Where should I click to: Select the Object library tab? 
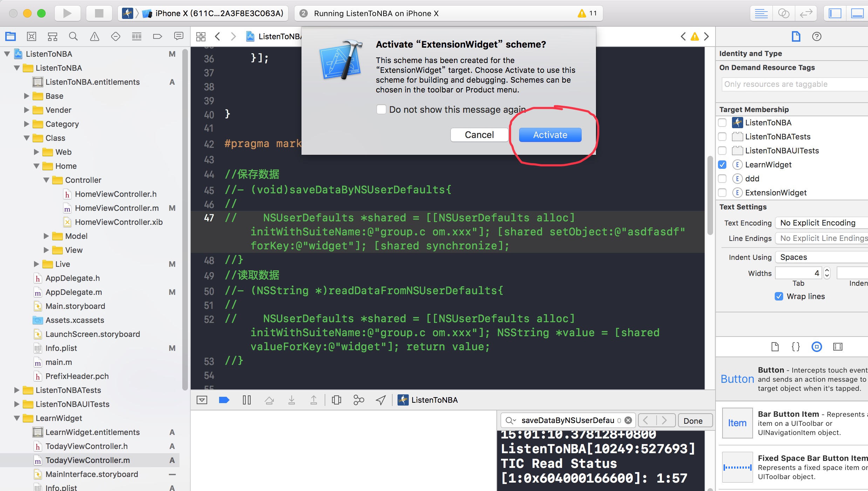[816, 347]
